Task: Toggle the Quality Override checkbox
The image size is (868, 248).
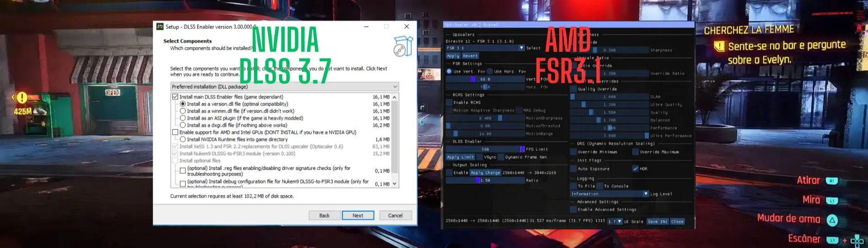Action: pos(573,89)
